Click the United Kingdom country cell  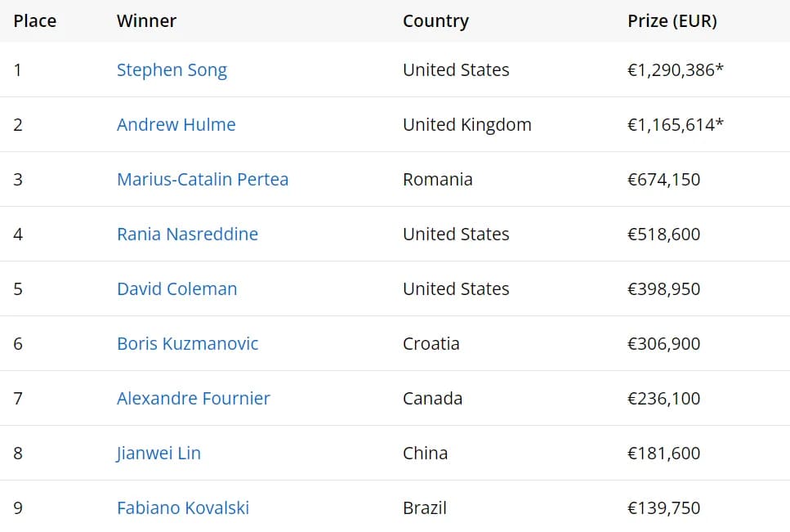click(x=467, y=124)
